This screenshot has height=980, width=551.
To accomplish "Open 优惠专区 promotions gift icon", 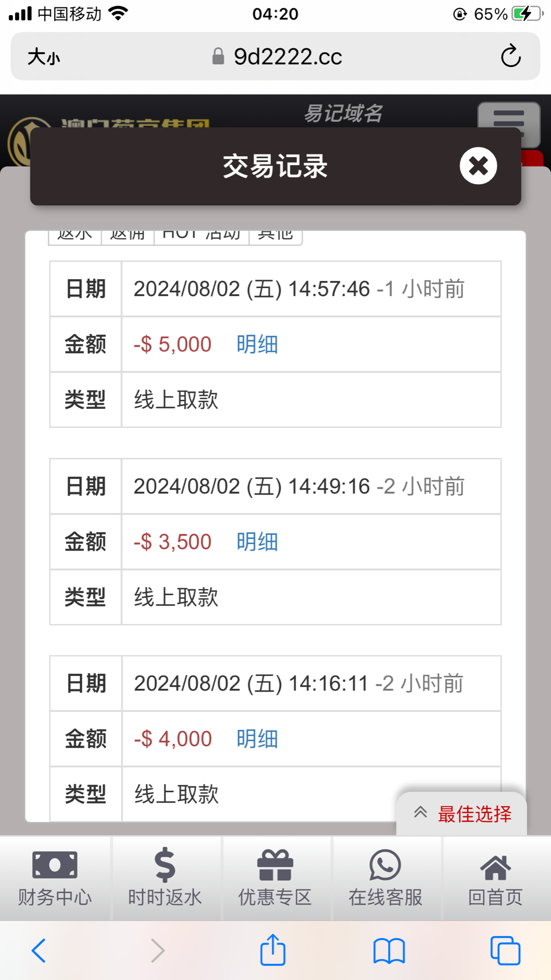I will 275,878.
